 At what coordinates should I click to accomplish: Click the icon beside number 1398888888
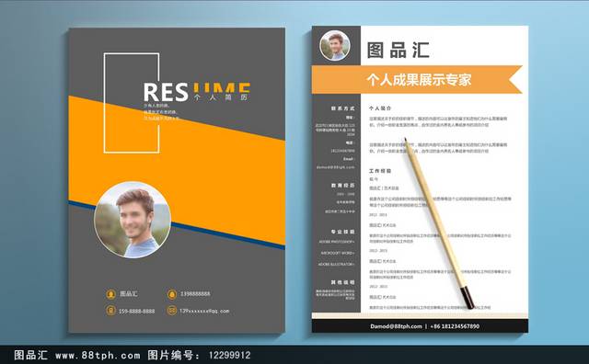pyautogui.click(x=172, y=294)
